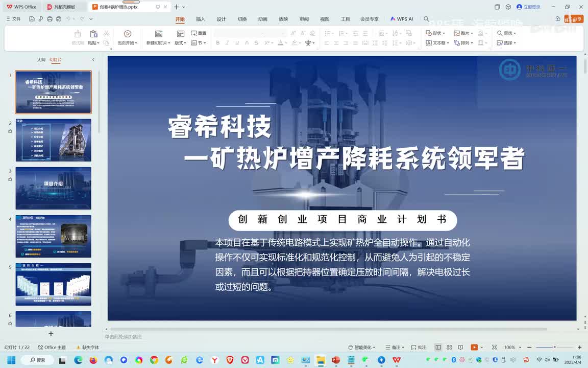Click the paste (粘贴) clipboard icon
The image size is (588, 368).
click(94, 34)
